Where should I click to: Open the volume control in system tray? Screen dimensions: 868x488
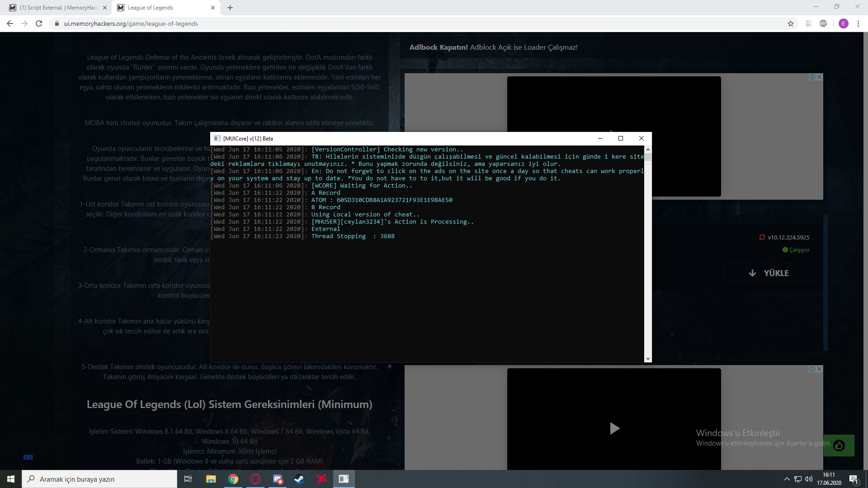click(809, 479)
